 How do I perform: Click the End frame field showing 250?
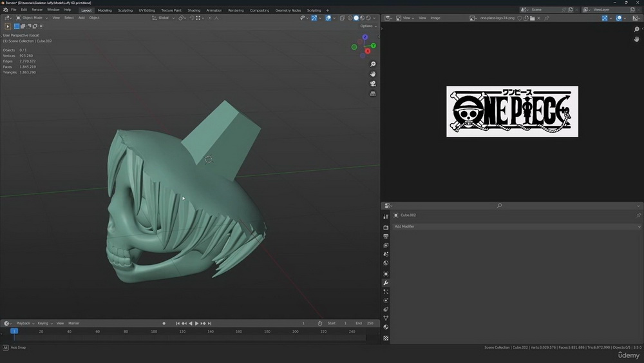[x=365, y=324]
